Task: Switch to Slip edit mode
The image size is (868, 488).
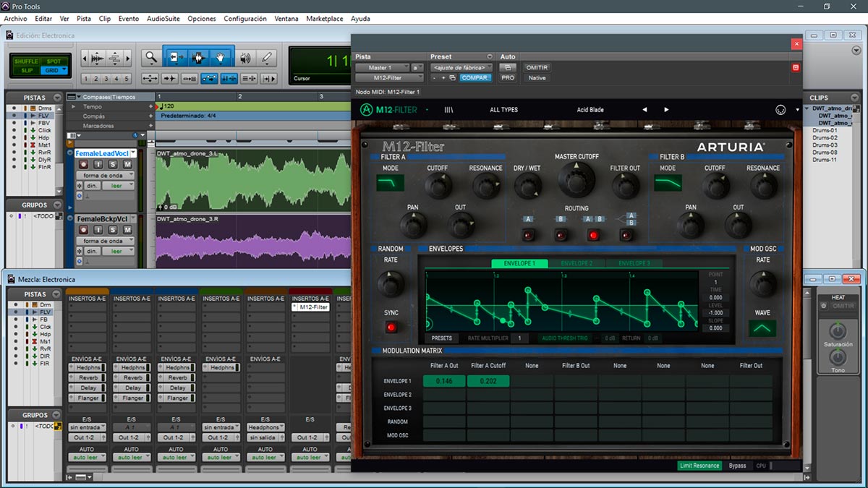Action: click(x=25, y=70)
